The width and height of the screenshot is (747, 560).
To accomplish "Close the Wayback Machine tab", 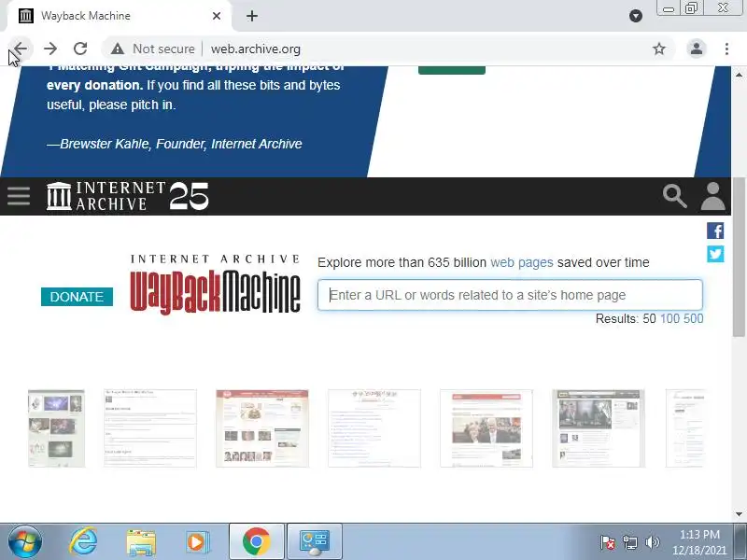I will point(217,16).
